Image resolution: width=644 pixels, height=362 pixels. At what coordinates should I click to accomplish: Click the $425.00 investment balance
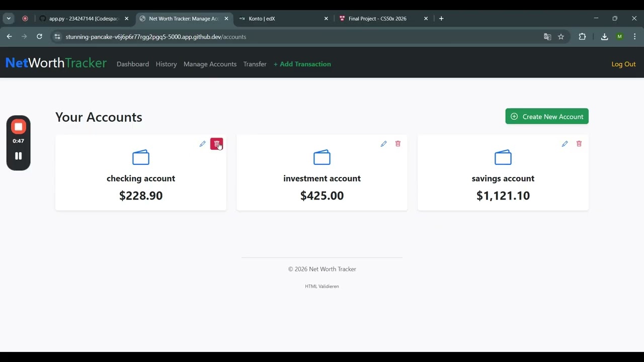[x=322, y=196]
